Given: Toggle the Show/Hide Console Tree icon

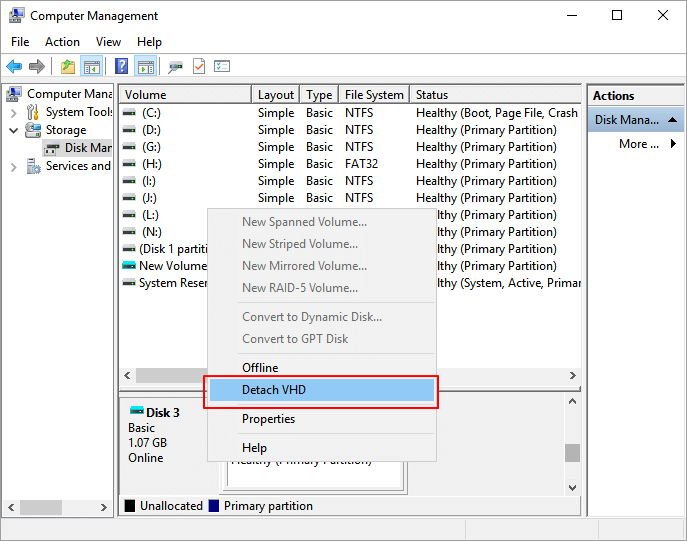Looking at the screenshot, I should tap(91, 66).
